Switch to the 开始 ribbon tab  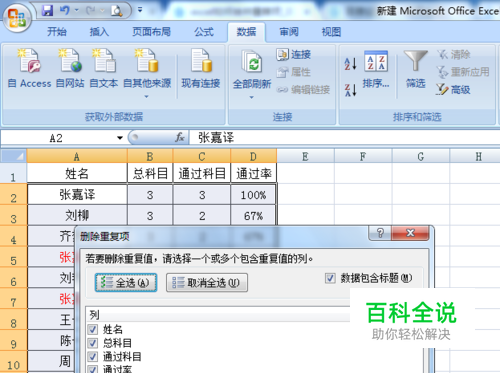[x=57, y=32]
